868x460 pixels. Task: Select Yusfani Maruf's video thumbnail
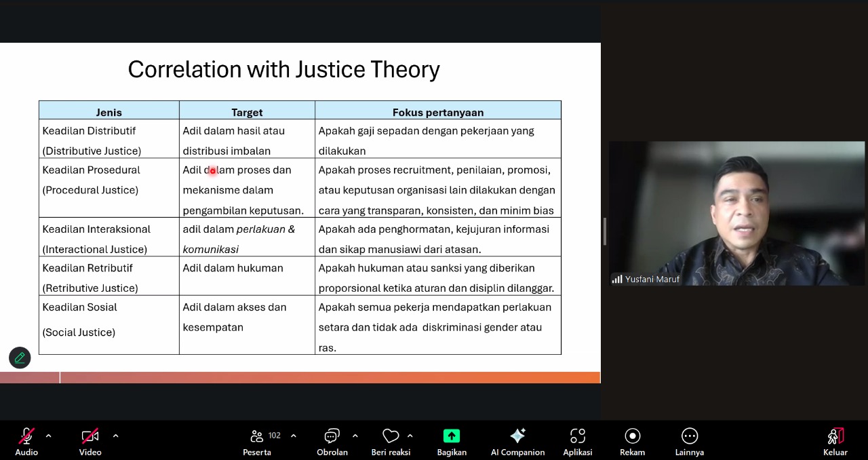click(736, 210)
